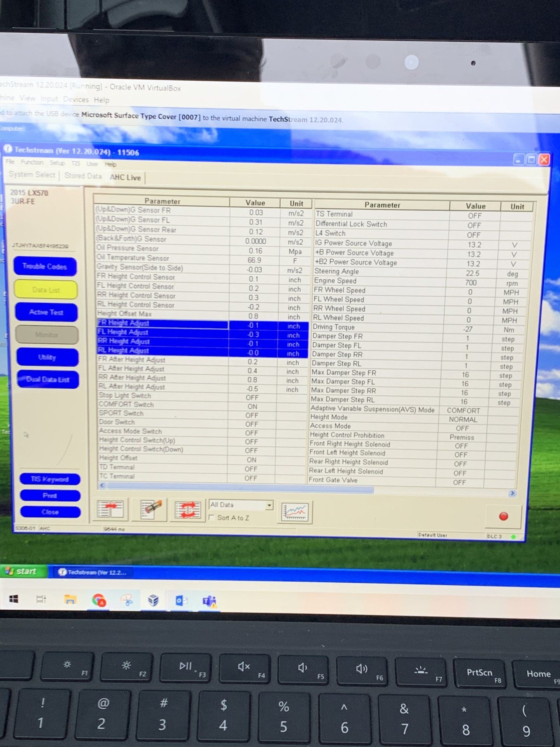The width and height of the screenshot is (560, 747).
Task: Tick the Sort A to Z checkbox
Action: 212,517
